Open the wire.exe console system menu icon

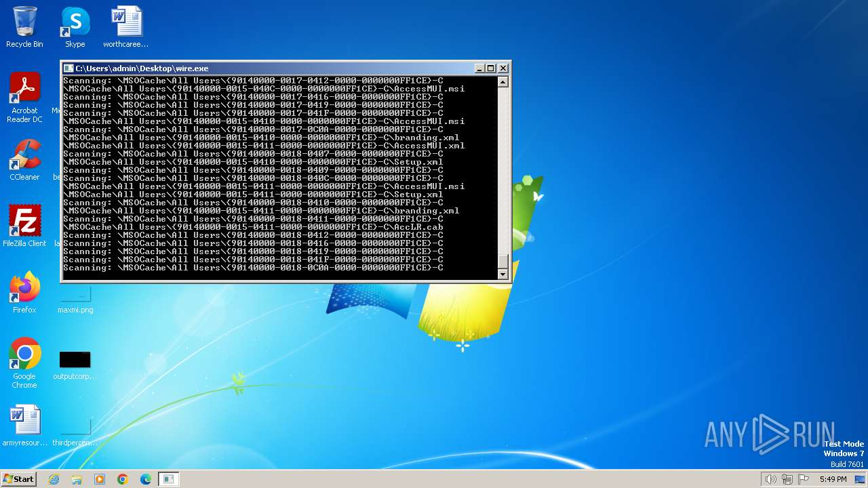pos(68,68)
